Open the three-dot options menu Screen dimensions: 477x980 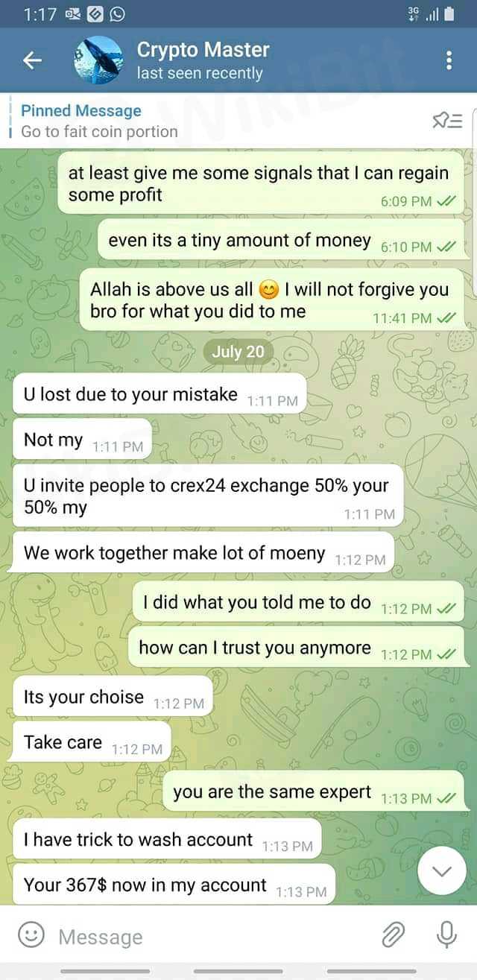tap(449, 61)
